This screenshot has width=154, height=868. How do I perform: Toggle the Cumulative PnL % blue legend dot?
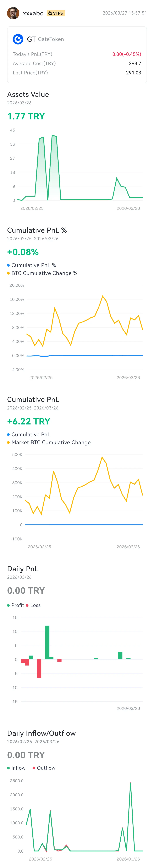coord(8,265)
